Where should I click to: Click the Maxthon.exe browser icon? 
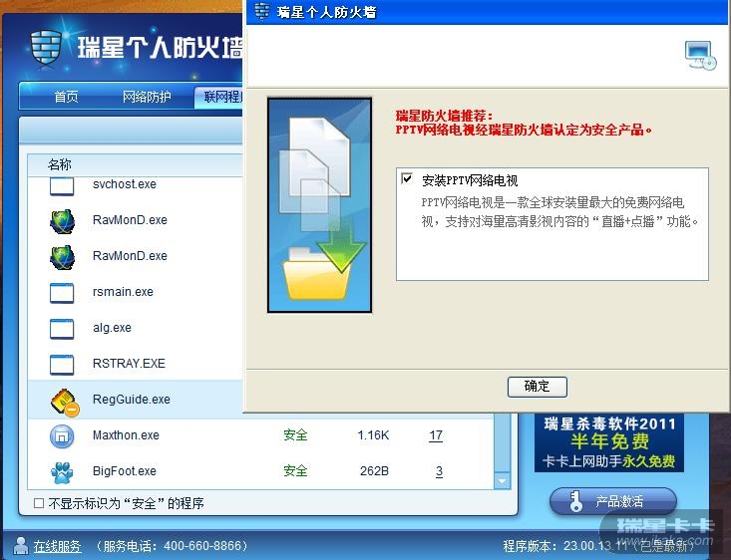pyautogui.click(x=62, y=436)
